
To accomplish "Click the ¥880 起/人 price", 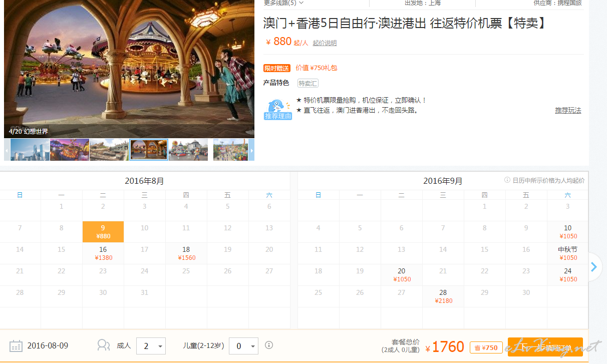I will (x=287, y=42).
